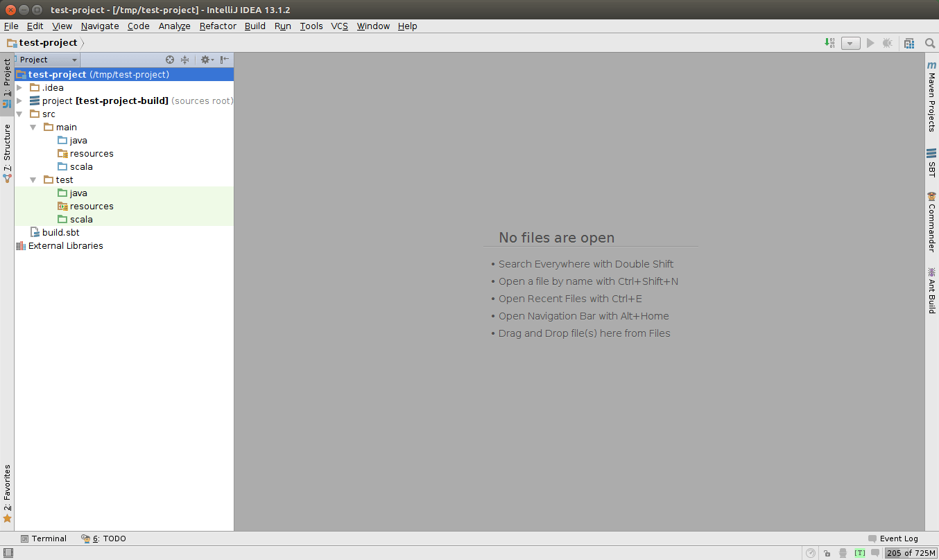This screenshot has height=560, width=939.
Task: Open the Maven Projects side tab
Action: pos(931,96)
